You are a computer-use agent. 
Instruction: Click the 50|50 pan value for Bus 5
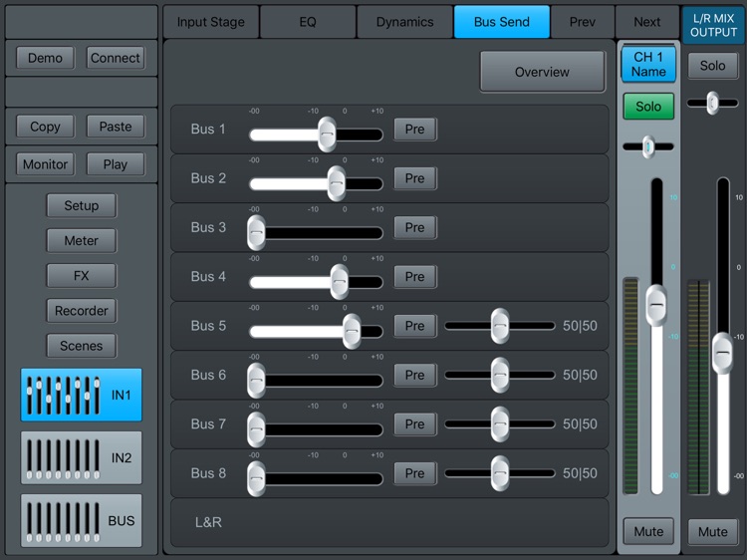point(580,326)
